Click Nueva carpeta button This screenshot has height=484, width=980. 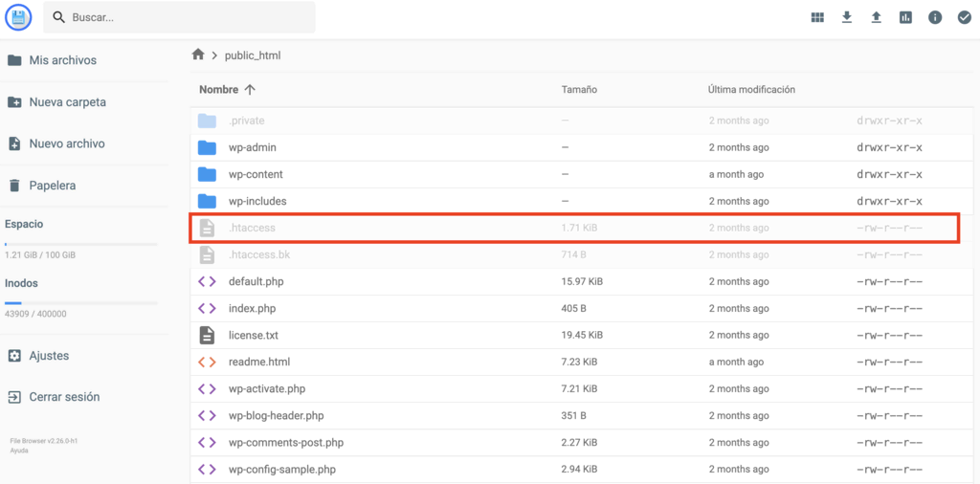pyautogui.click(x=67, y=102)
